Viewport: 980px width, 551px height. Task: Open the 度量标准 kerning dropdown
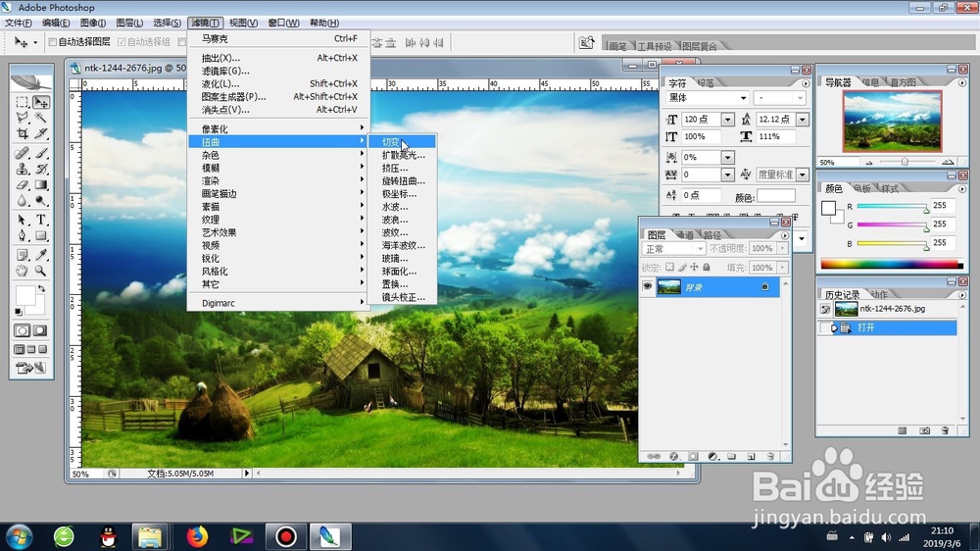[804, 175]
